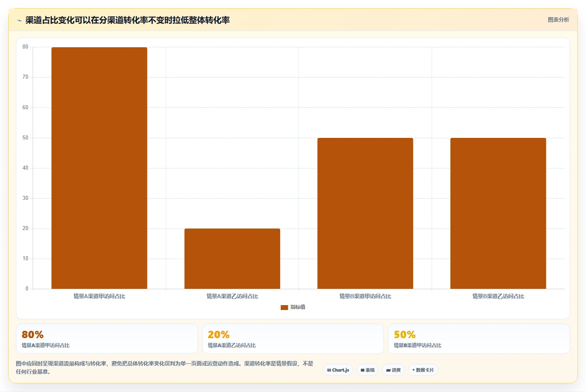Screen dimensions: 586x392
Task: Click the y-axis value 20
Action: pos(25,228)
